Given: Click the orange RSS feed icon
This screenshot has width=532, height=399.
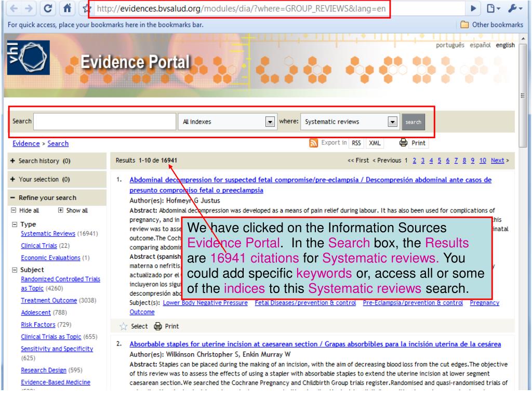Looking at the screenshot, I should 313,143.
